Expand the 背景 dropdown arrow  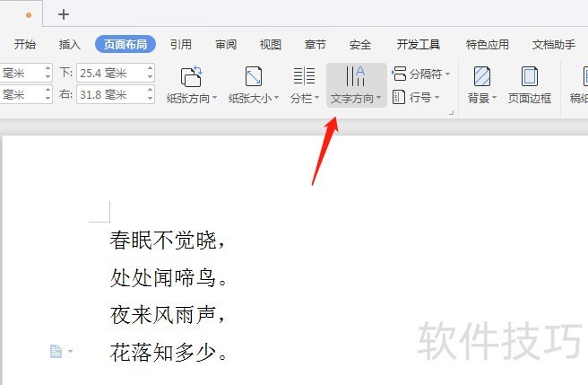pyautogui.click(x=496, y=99)
